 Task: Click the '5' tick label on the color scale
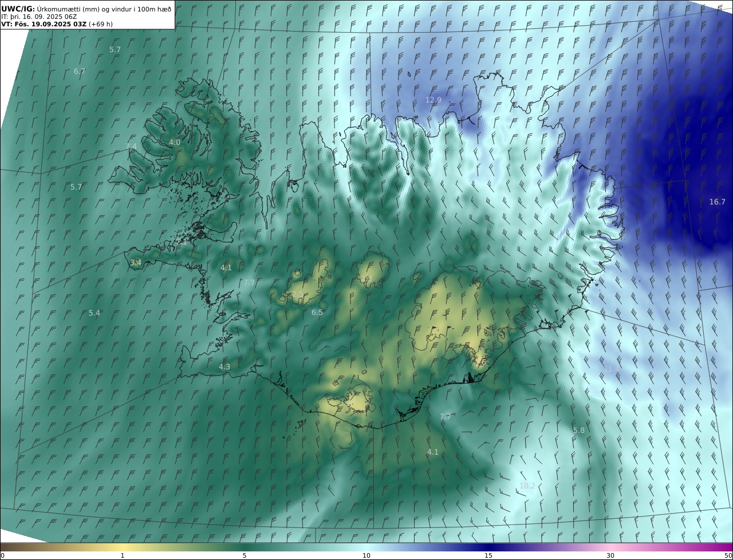click(245, 555)
